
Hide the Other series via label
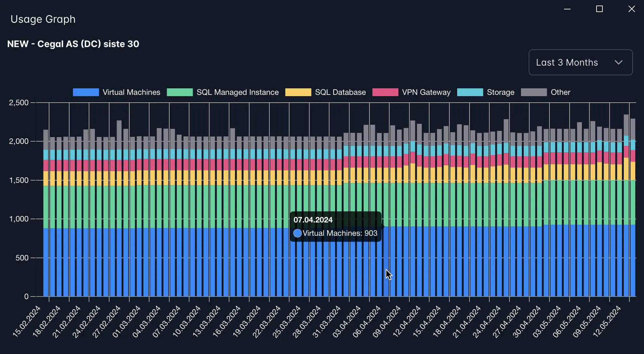pyautogui.click(x=560, y=92)
